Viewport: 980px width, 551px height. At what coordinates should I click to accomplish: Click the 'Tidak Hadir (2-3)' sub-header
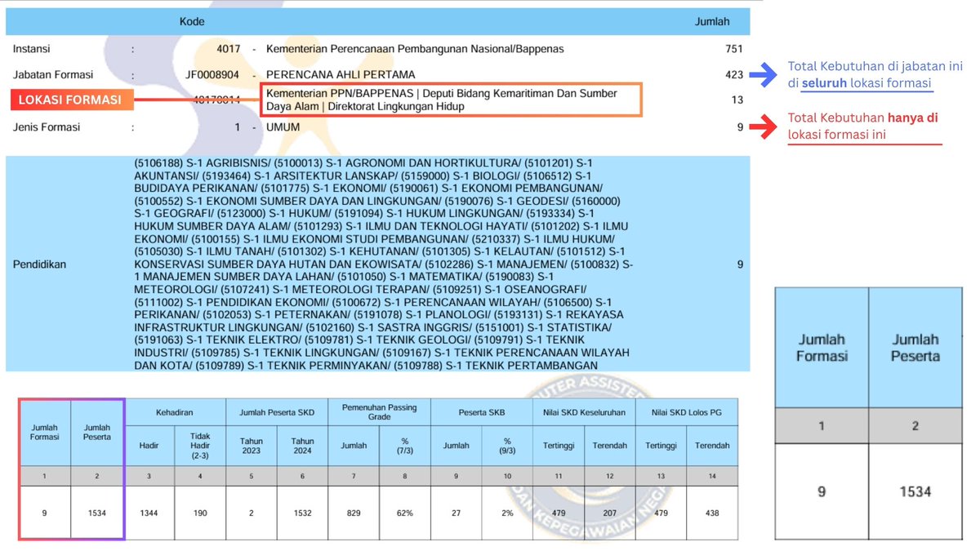pyautogui.click(x=200, y=446)
